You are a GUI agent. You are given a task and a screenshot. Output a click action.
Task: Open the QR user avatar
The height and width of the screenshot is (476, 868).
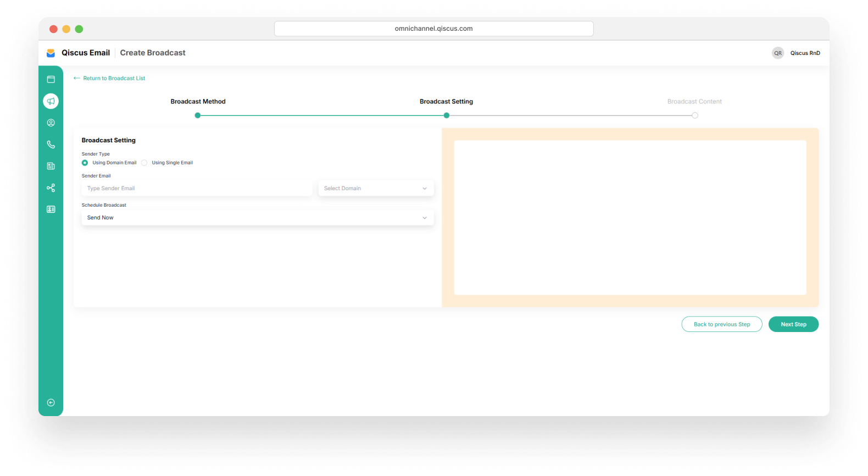coord(778,53)
